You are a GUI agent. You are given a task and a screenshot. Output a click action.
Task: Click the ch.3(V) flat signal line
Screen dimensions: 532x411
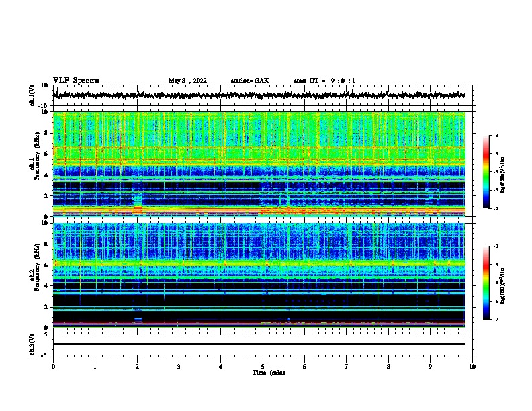tap(259, 344)
